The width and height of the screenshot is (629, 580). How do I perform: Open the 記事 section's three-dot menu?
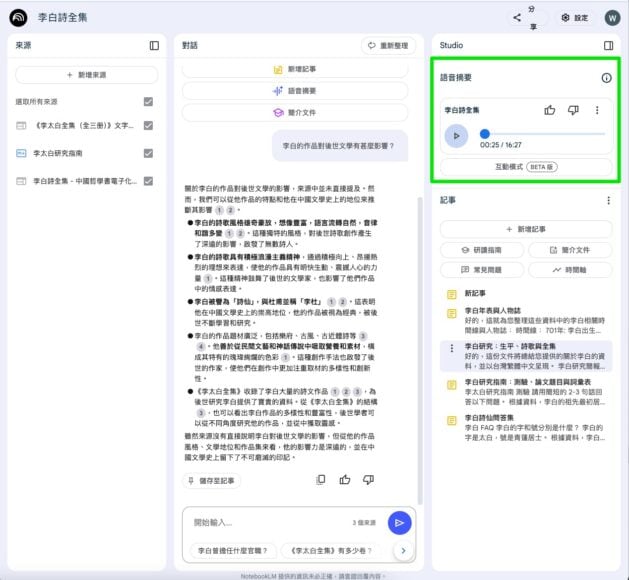608,200
